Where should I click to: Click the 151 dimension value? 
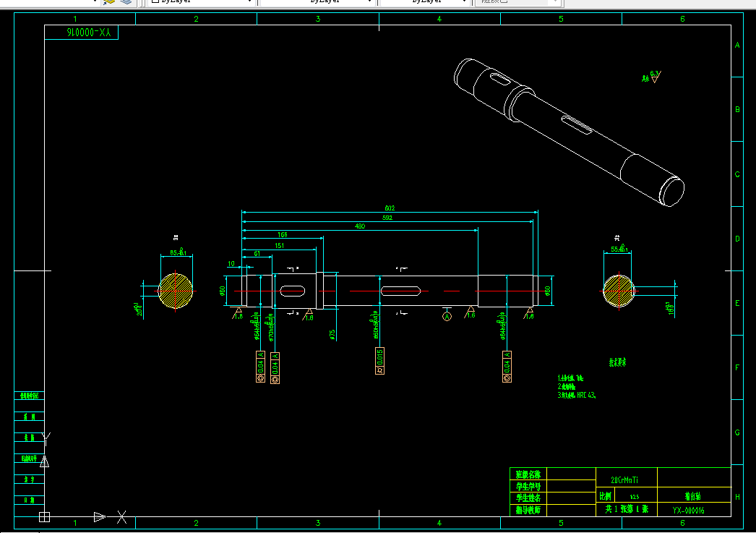pyautogui.click(x=279, y=245)
